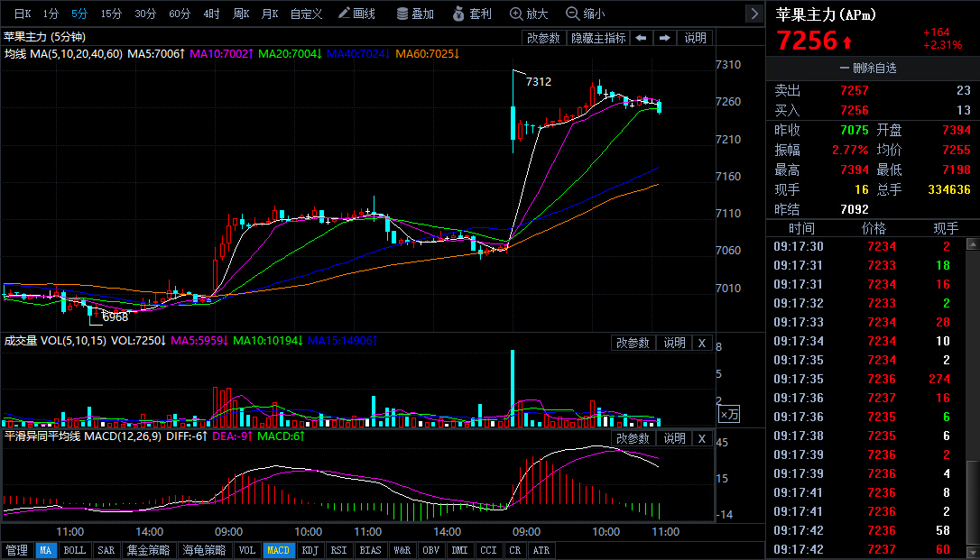980x560 pixels.
Task: Zoom in with 放大 magnifier
Action: [x=529, y=14]
